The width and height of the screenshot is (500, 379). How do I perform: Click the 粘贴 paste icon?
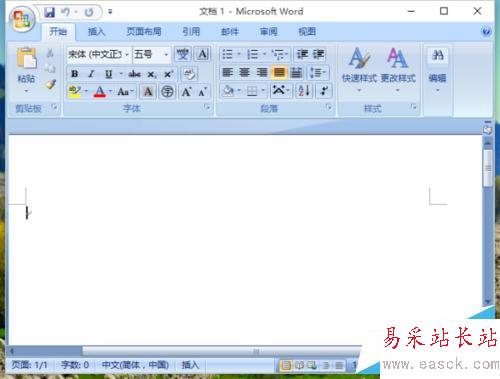coord(26,58)
